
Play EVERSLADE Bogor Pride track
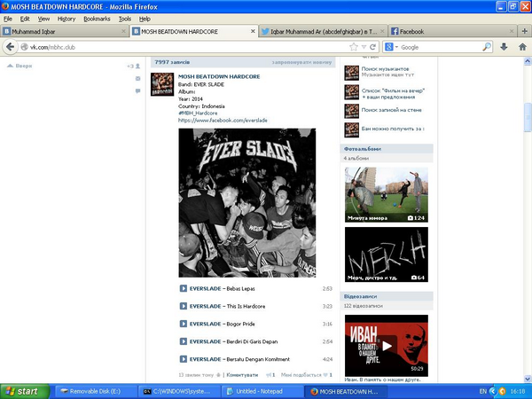[184, 324]
